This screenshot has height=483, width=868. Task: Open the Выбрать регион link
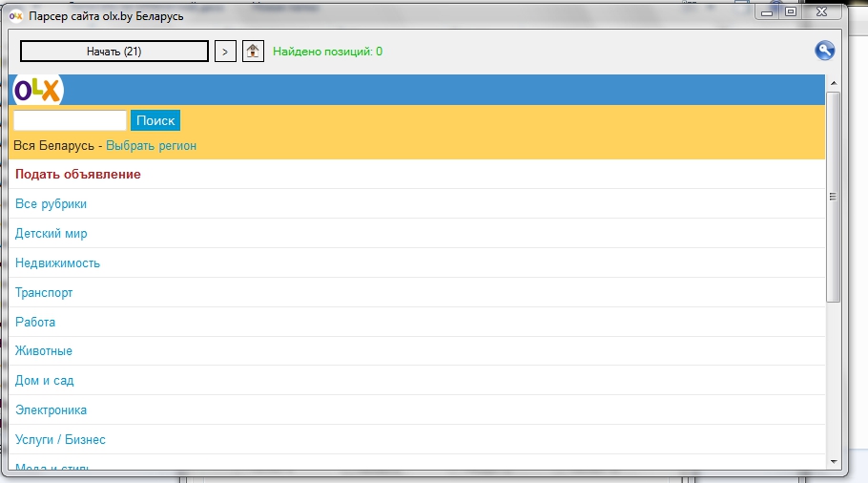(151, 146)
